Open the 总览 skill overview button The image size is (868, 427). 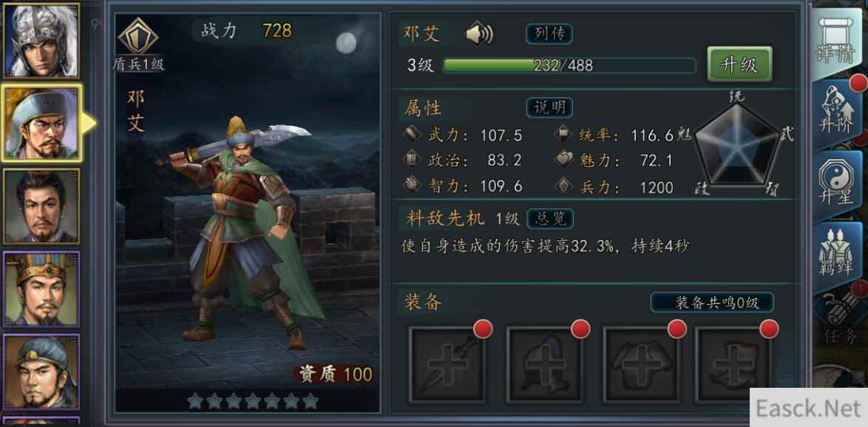tap(549, 219)
